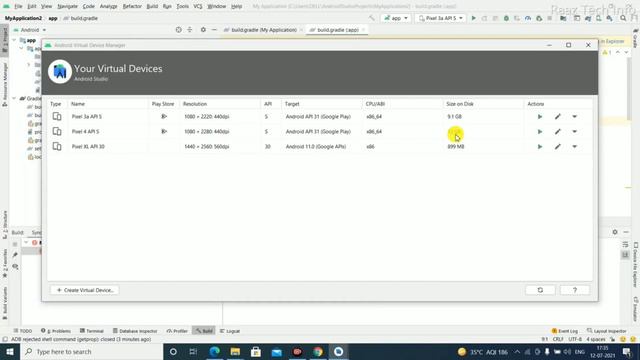Collapse the app node in project tree

click(15, 40)
